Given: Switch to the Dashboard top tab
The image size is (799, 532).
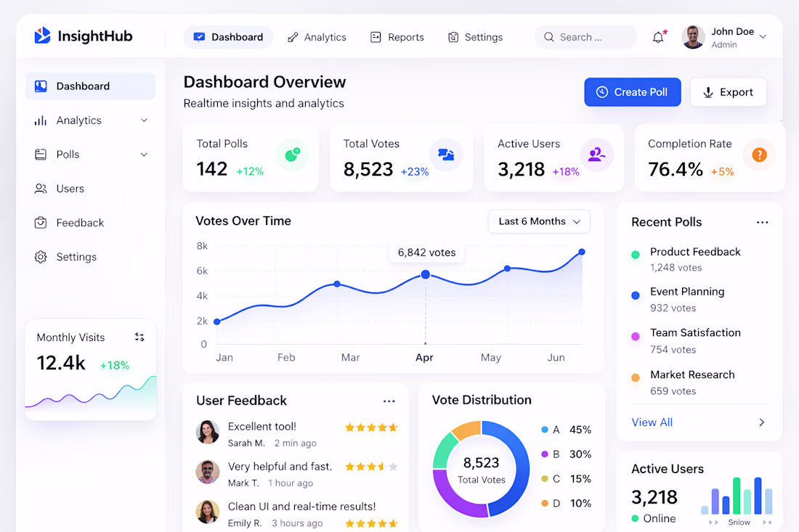Looking at the screenshot, I should [x=228, y=37].
